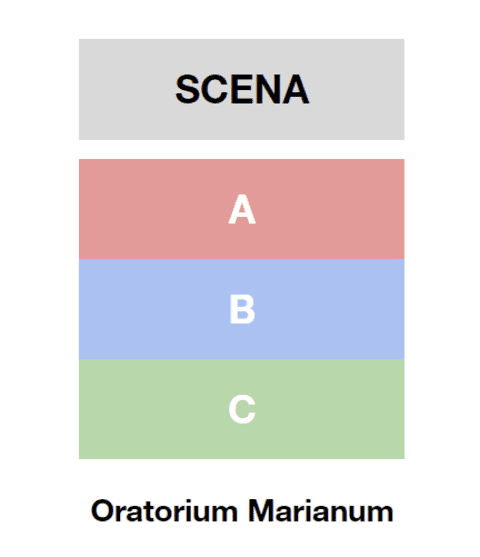This screenshot has width=480, height=557.
Task: Pick the green seating section C
Action: tap(242, 409)
